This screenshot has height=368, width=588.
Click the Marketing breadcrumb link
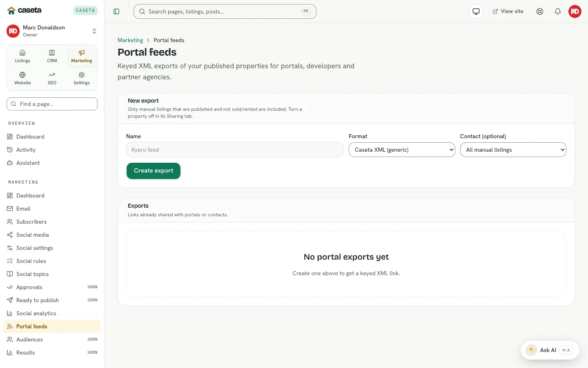click(130, 40)
